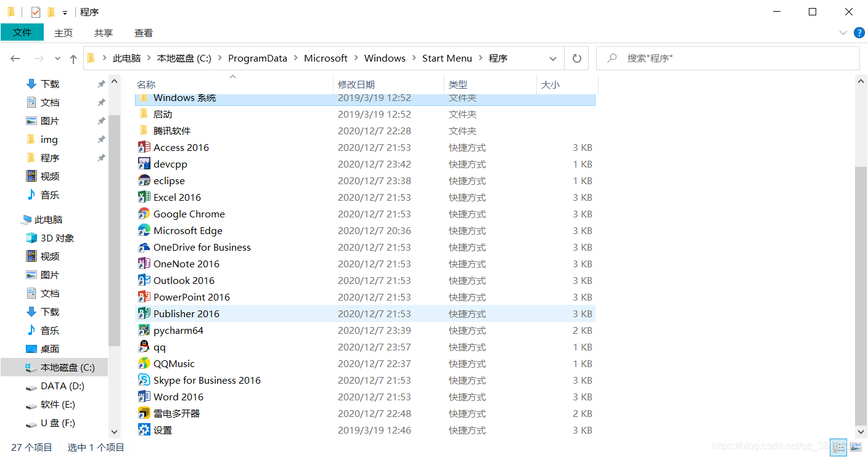The image size is (868, 457).
Task: Click ProgramData in the address path
Action: click(258, 58)
